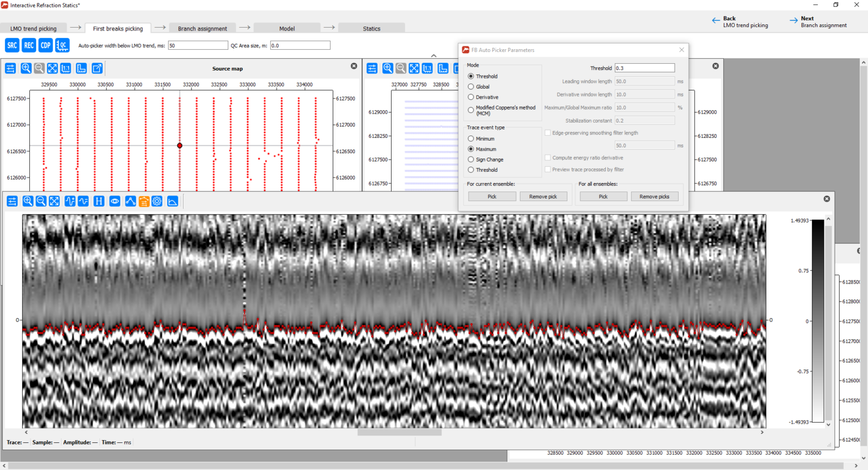Screen dimensions: 868x470
Task: Click the fit-to-window icon above the Source map
Action: click(x=53, y=68)
